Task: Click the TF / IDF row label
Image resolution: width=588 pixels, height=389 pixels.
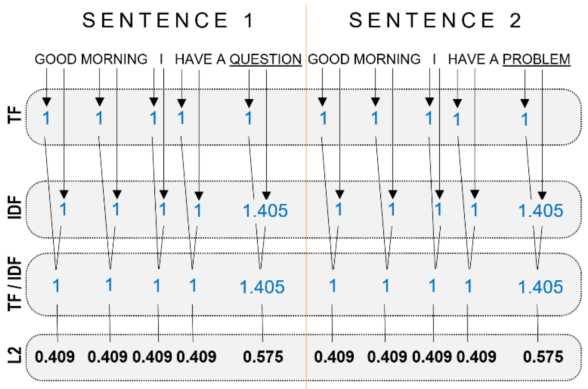Action: [15, 283]
